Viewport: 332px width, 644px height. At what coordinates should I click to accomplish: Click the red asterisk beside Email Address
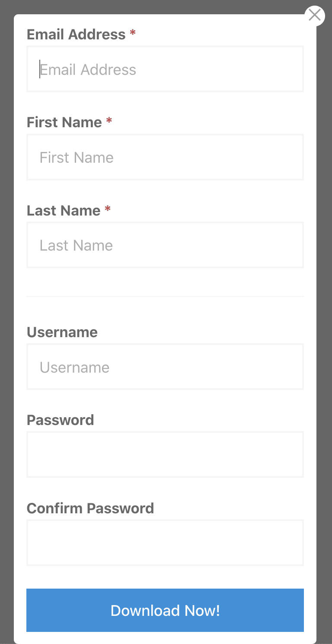pyautogui.click(x=133, y=33)
